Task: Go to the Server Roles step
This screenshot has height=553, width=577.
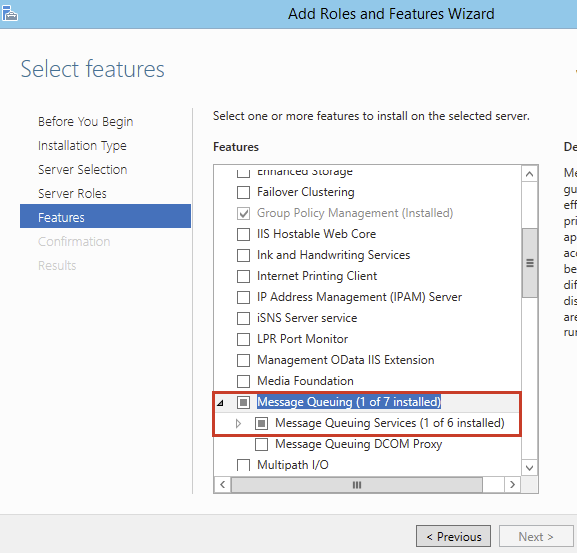Action: click(x=72, y=194)
